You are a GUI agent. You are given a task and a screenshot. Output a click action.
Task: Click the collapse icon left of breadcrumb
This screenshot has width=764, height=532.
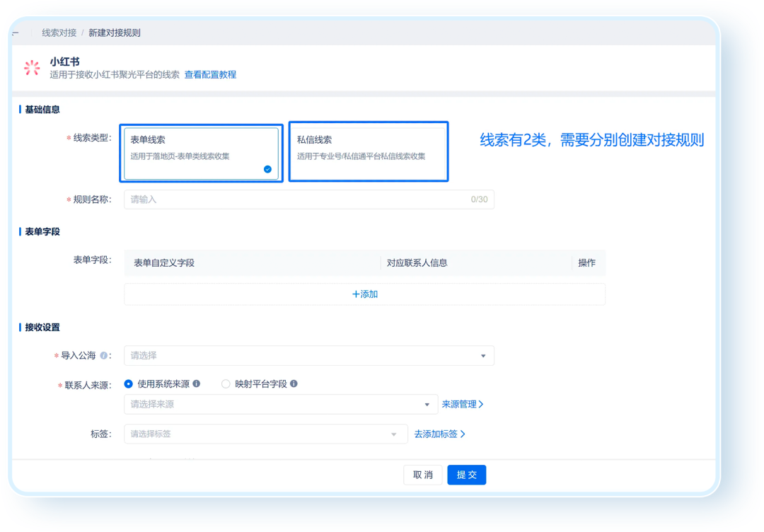pyautogui.click(x=16, y=33)
